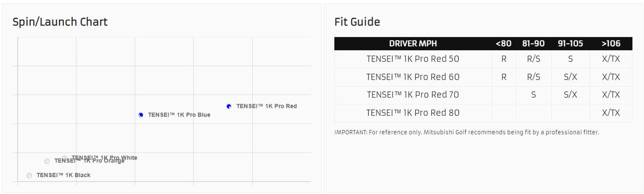
Task: Click the X/TX cell in the Pro Red 80 row
Action: click(x=611, y=113)
